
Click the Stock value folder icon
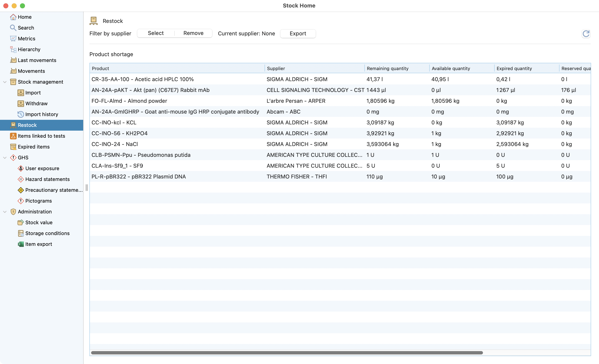tap(21, 223)
